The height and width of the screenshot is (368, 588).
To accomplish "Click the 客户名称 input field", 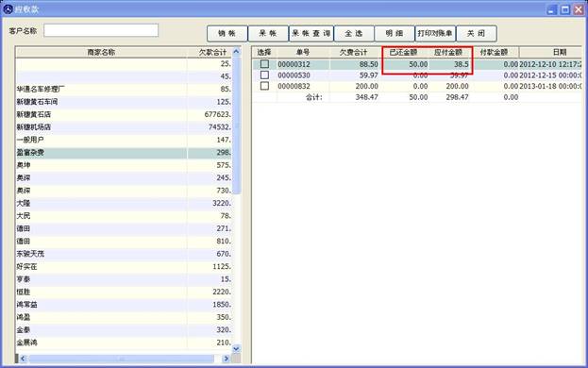I will point(101,30).
